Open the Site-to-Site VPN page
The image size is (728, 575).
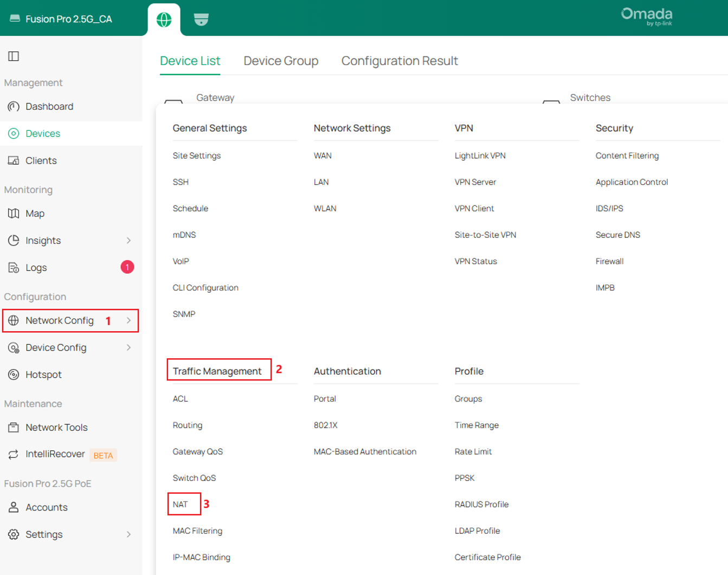(485, 235)
